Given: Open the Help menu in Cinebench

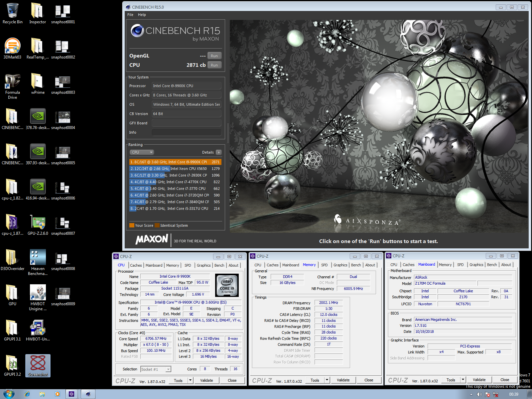Looking at the screenshot, I should (x=142, y=15).
